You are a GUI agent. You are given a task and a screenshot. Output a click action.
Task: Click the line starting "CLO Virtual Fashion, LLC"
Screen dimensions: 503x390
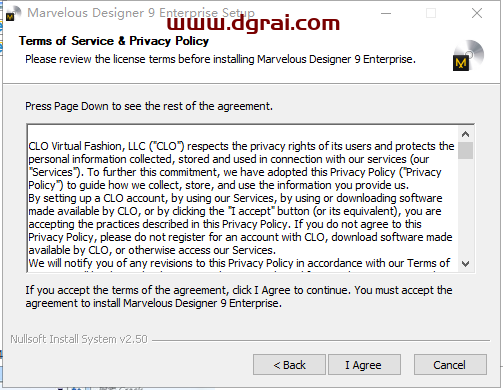[x=241, y=146]
